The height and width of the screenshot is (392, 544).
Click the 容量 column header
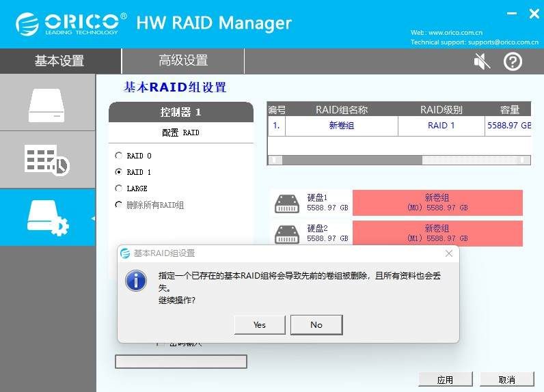[508, 109]
